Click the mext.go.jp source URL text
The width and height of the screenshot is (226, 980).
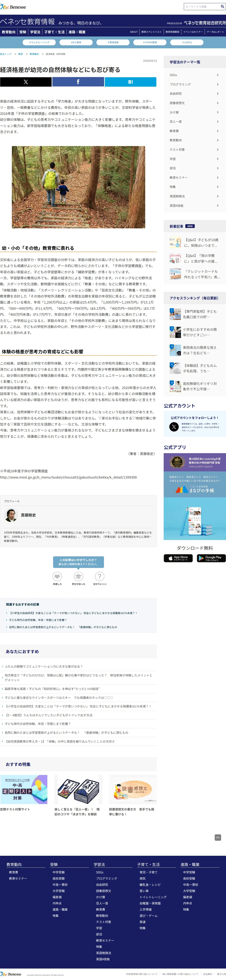pyautogui.click(x=68, y=477)
